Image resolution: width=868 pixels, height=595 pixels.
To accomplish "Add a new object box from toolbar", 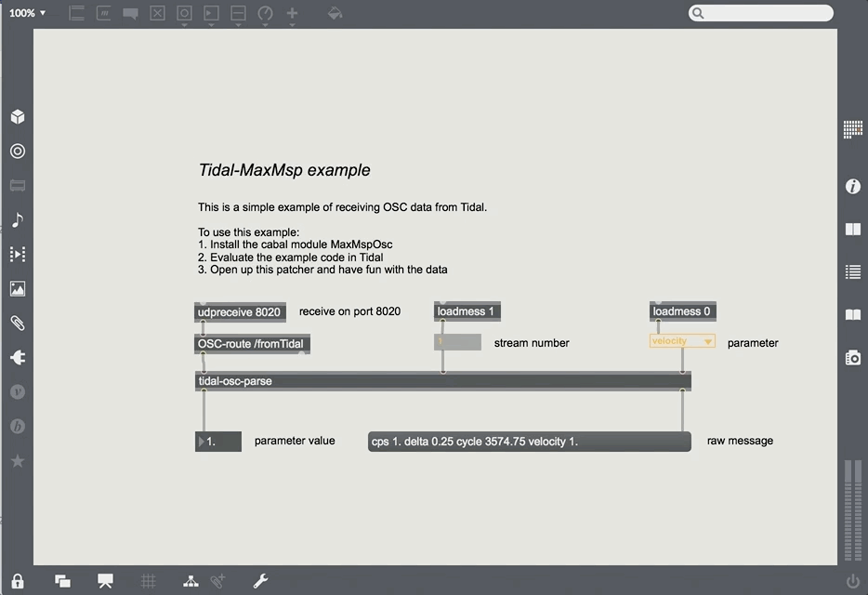I will pos(77,13).
